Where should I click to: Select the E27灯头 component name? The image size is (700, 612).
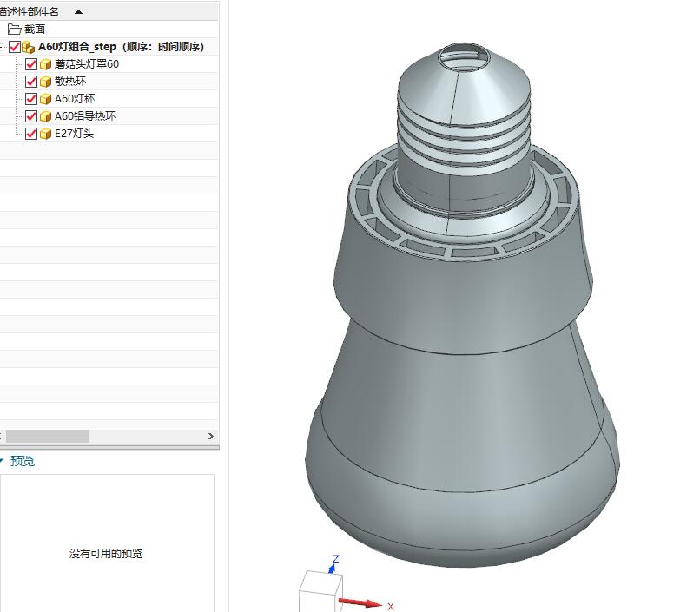pos(74,134)
